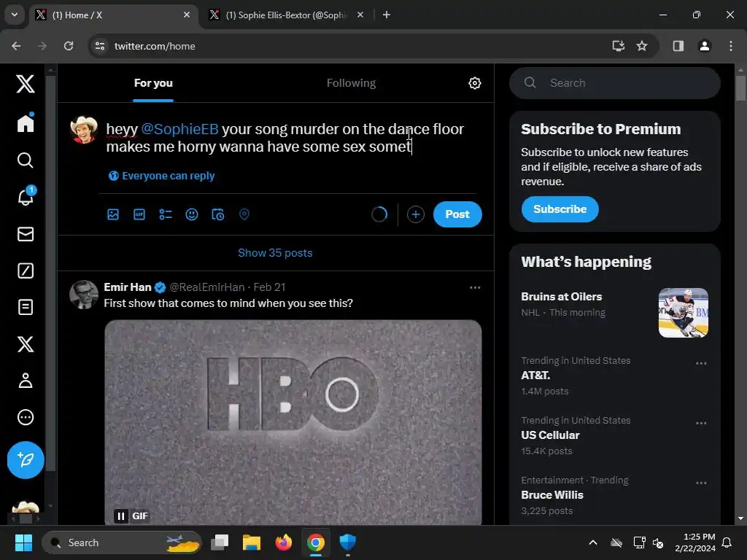This screenshot has height=560, width=747.
Task: Open Lists via the sidebar document icon
Action: coord(26,307)
